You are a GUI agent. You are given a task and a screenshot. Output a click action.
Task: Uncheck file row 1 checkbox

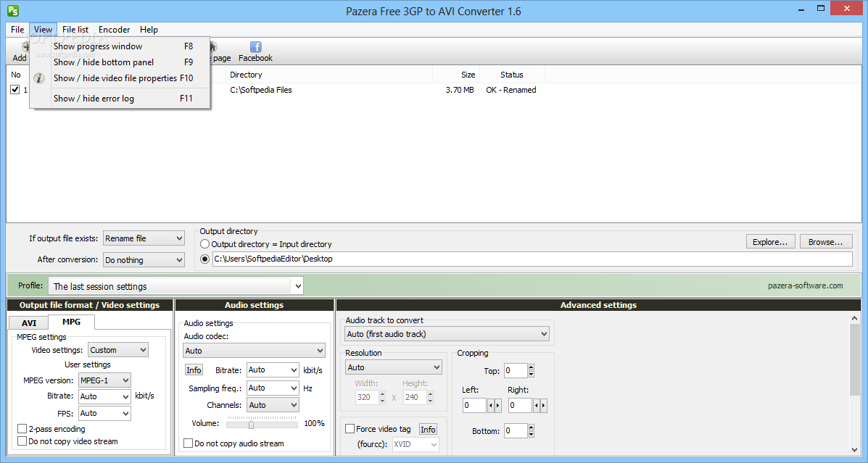[15, 90]
